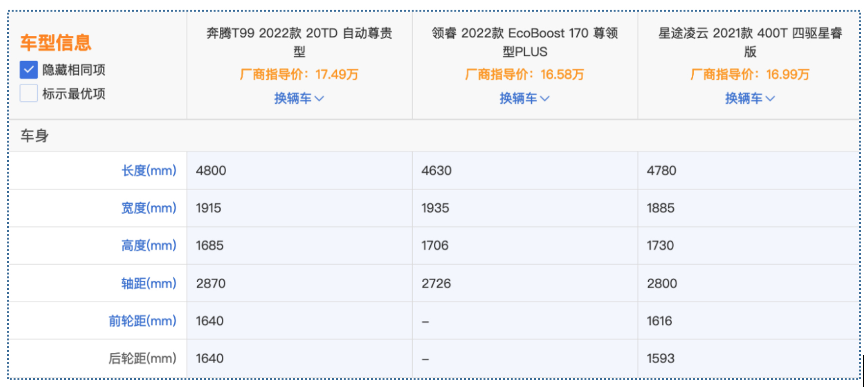Image resolution: width=868 pixels, height=387 pixels.
Task: Click the 轴距(mm) parameter link
Action: pos(149,283)
